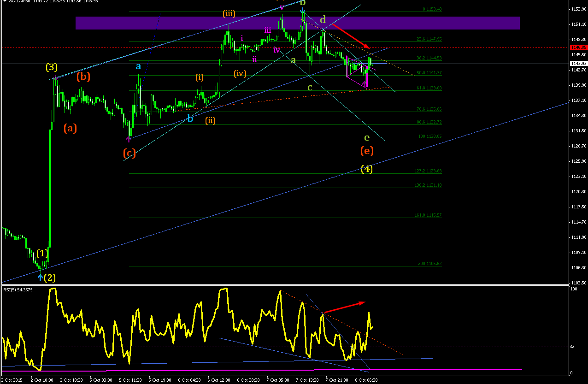
Task: Select the yellow (4) wave label
Action: click(x=366, y=169)
